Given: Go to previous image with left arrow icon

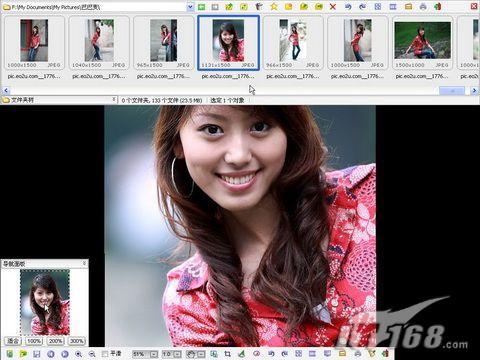Looking at the screenshot, I should [51, 354].
